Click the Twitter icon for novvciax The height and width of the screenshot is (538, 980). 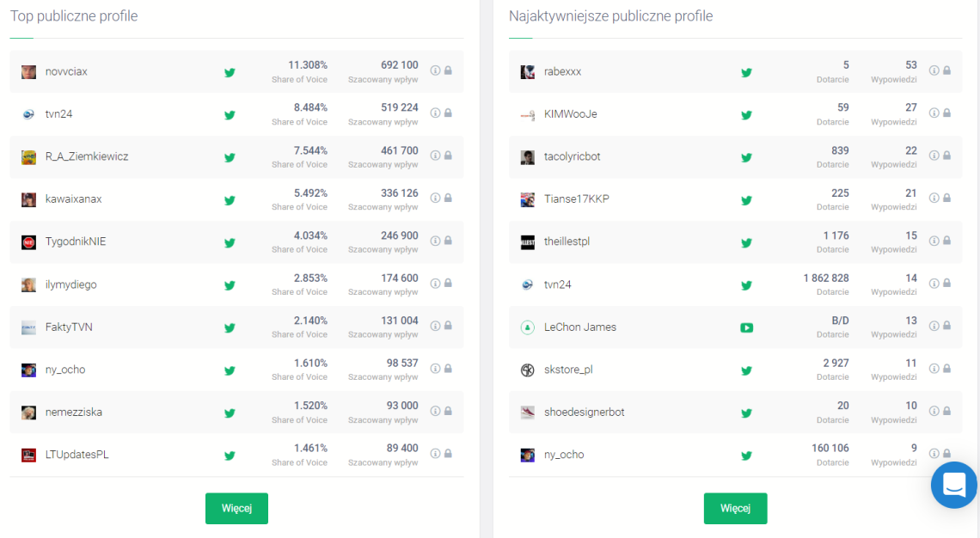pyautogui.click(x=230, y=72)
